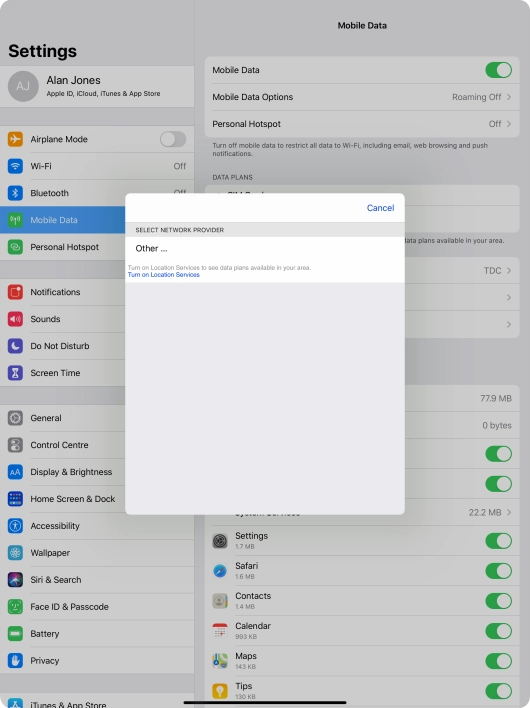This screenshot has height=708, width=530.
Task: Open Screen Time hourglass icon
Action: tap(15, 373)
